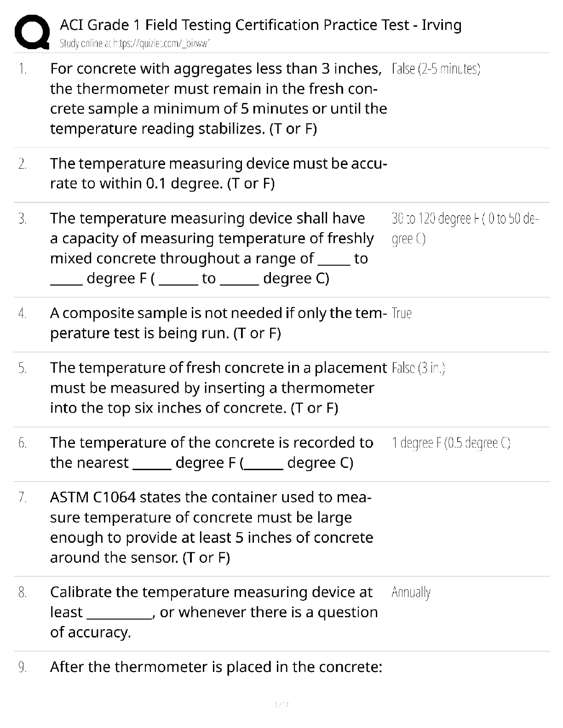Click question 5 about top six inches
Image resolution: width=563 pixels, height=728 pixels.
pos(218,387)
